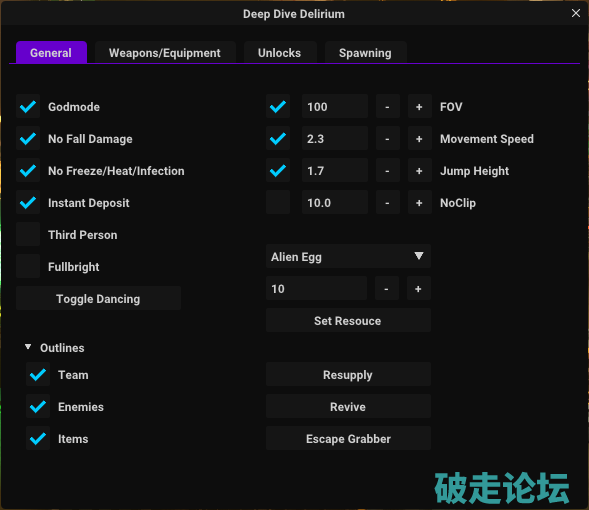Decrease the Movement Speed with minus

click(x=388, y=139)
